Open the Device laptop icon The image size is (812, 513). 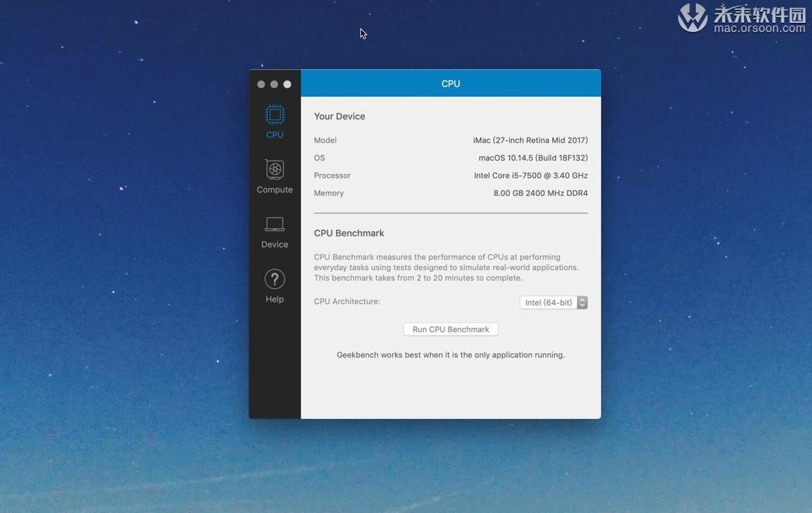pos(274,224)
